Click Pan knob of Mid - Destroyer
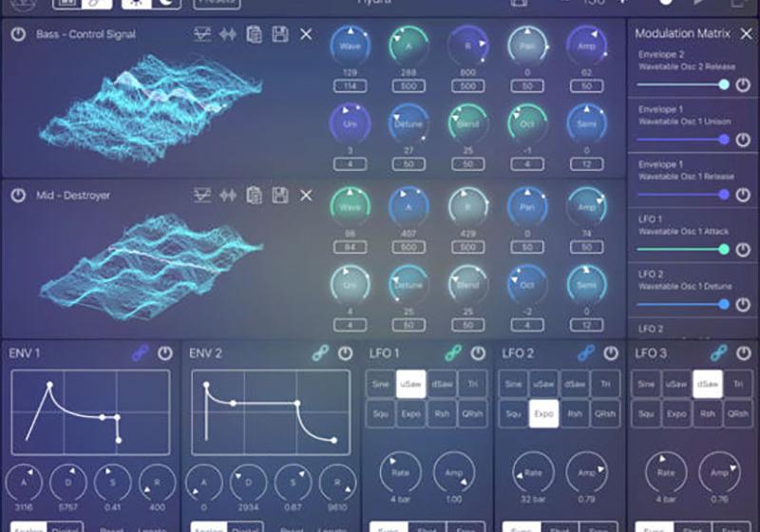760x532 pixels. point(527,207)
